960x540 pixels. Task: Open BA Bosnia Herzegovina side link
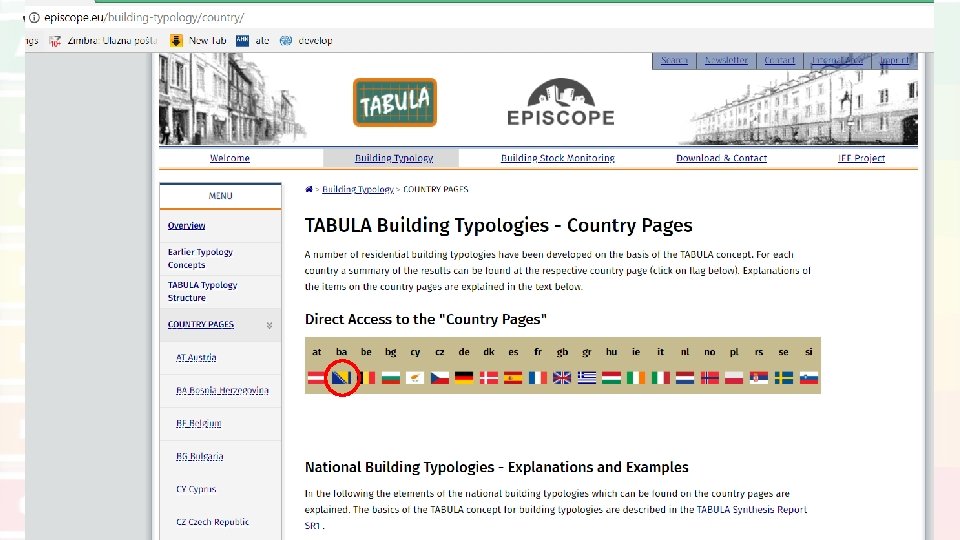click(222, 391)
